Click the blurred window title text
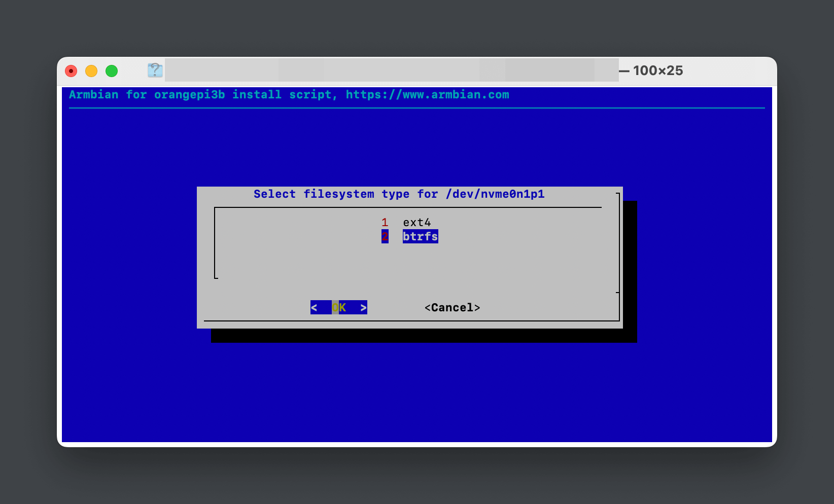Image resolution: width=834 pixels, height=504 pixels. (391, 70)
